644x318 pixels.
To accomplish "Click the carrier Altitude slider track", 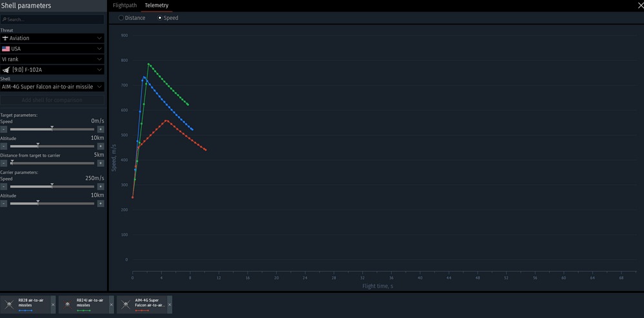I will click(x=52, y=203).
